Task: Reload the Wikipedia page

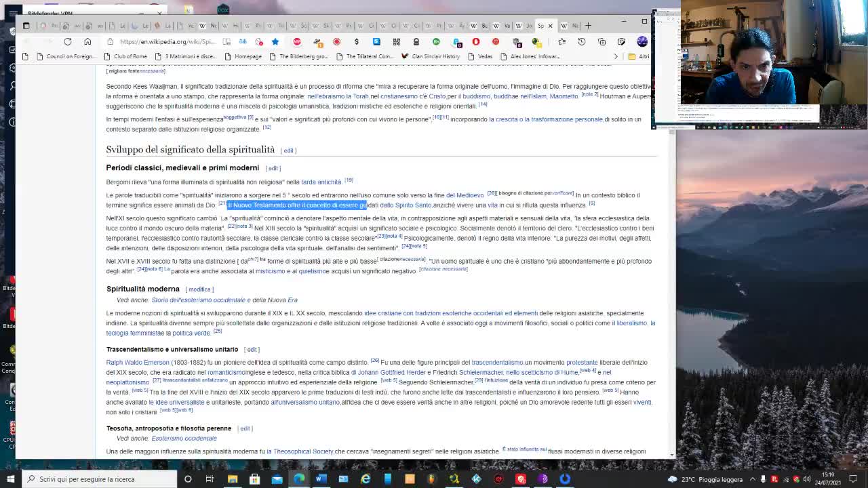Action: click(x=68, y=41)
